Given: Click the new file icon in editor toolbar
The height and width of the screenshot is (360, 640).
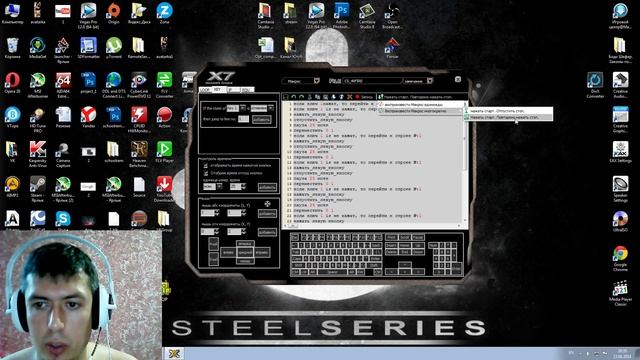Looking at the screenshot, I should pyautogui.click(x=286, y=97).
